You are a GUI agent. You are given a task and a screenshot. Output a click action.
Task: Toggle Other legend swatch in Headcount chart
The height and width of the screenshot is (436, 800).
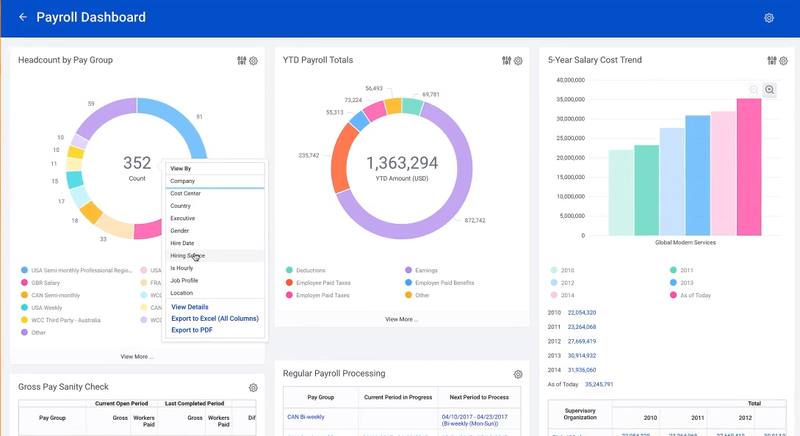[x=24, y=332]
